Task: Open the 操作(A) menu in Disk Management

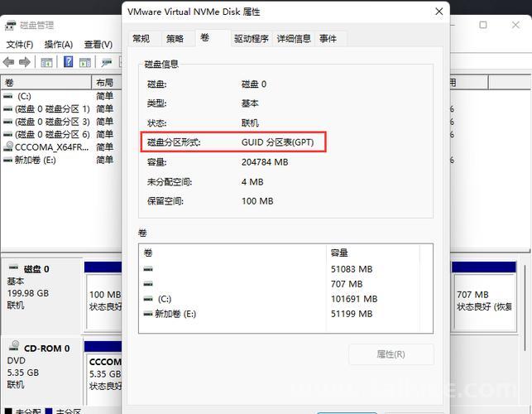Action: 59,45
